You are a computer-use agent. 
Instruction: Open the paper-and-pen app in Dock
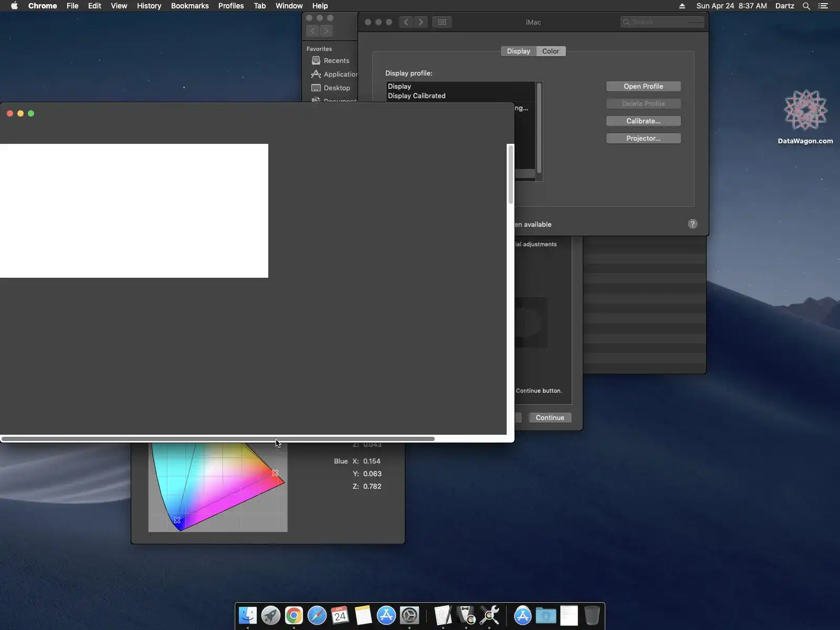(x=443, y=615)
